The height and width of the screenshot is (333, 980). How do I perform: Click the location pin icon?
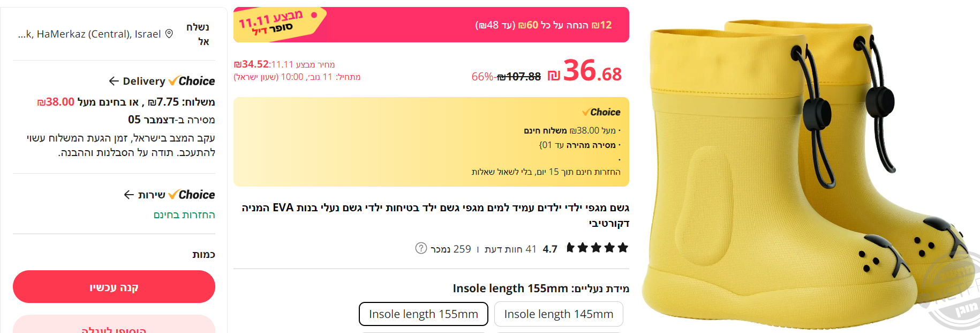(x=169, y=34)
